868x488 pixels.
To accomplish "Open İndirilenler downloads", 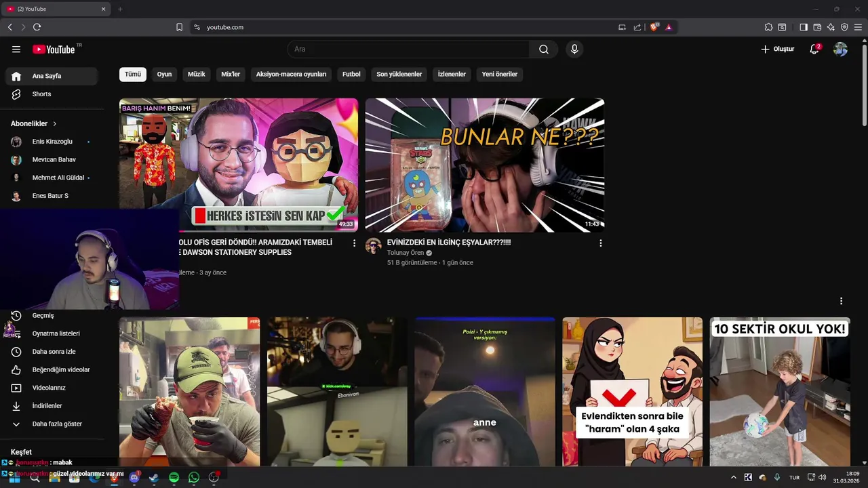I will point(52,406).
